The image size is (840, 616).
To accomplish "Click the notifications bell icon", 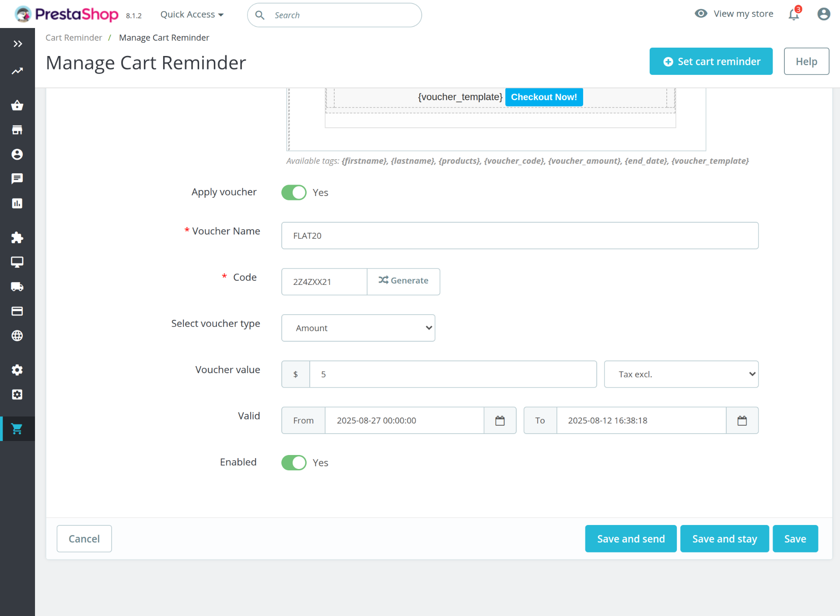I will pyautogui.click(x=794, y=14).
